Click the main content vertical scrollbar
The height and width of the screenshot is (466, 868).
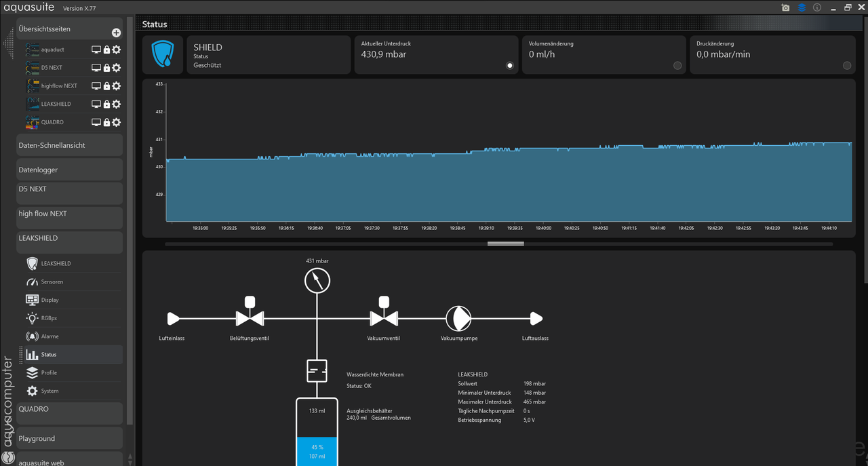(x=865, y=149)
